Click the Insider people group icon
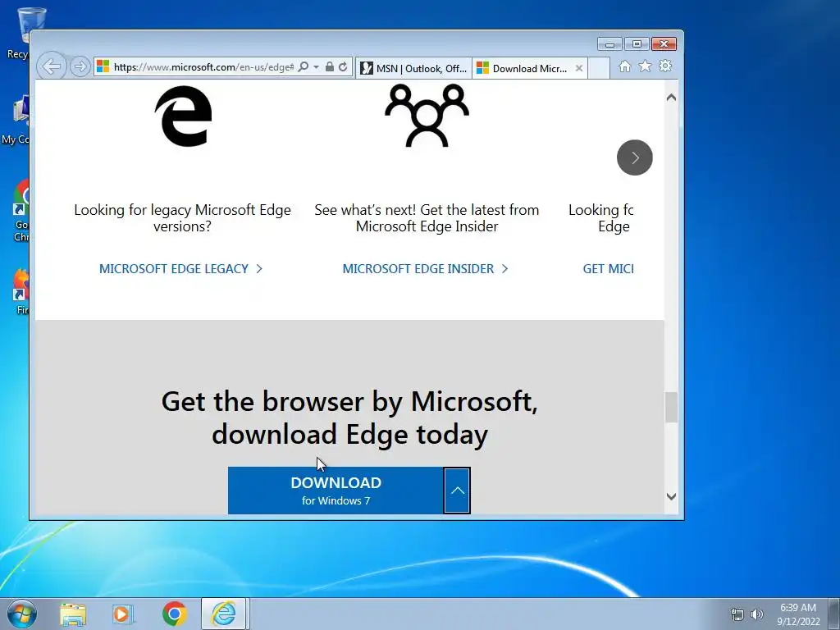The width and height of the screenshot is (840, 630). 427,115
